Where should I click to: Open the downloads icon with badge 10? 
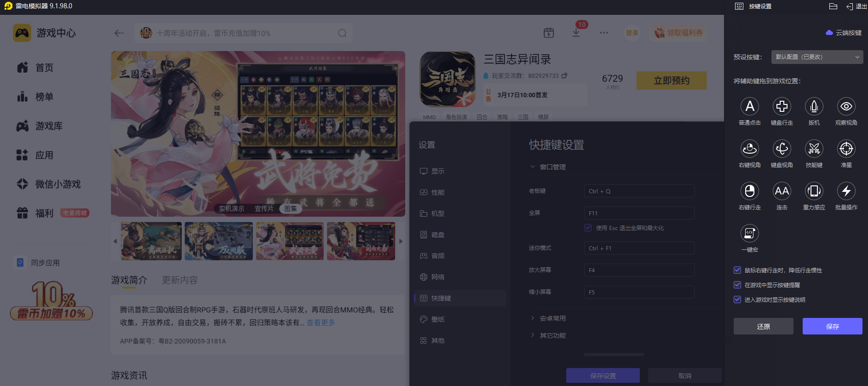(576, 33)
